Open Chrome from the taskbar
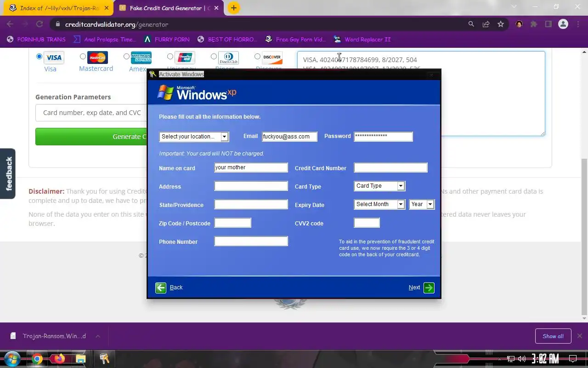This screenshot has width=588, height=368. 37,359
